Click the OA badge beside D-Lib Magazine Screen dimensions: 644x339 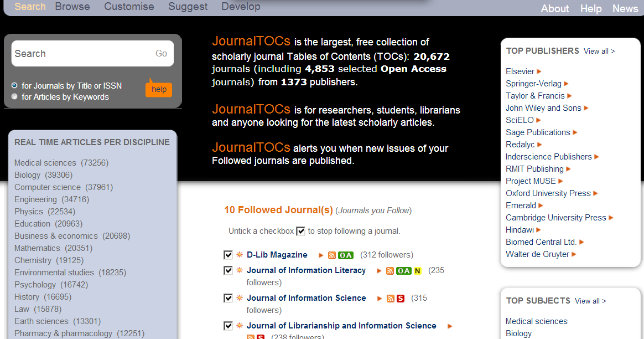tap(345, 255)
